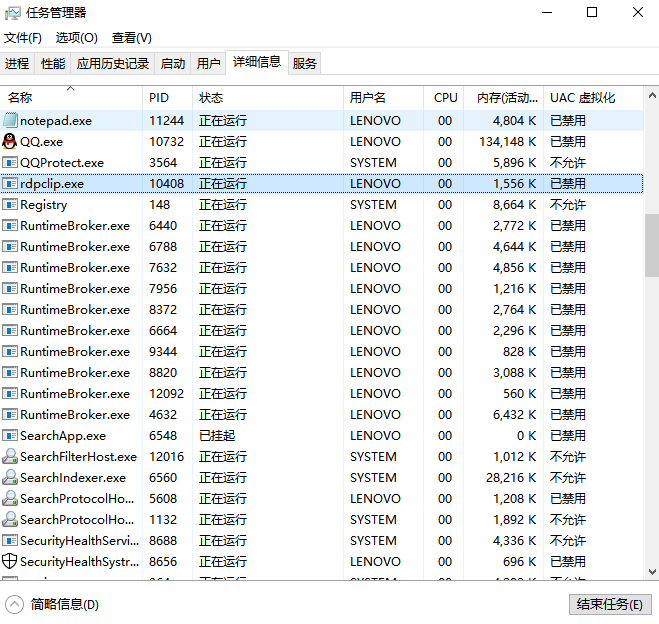659x624 pixels.
Task: Click icon of SearchProtocolHost PID 1132
Action: 10,519
